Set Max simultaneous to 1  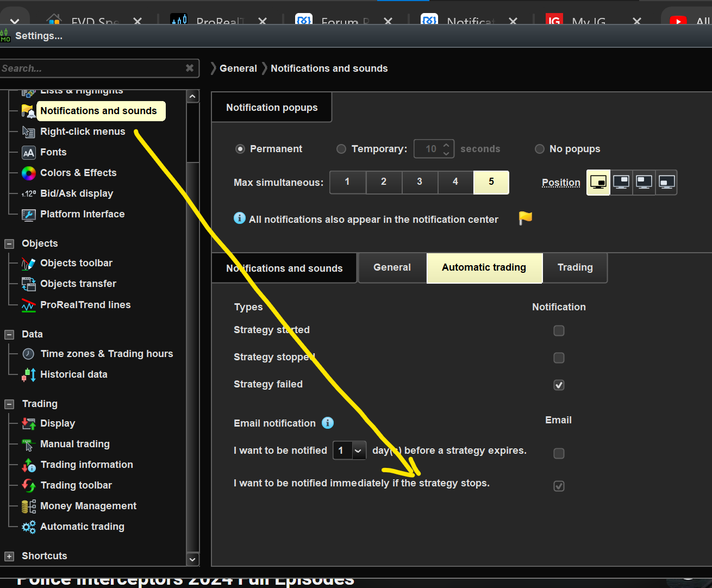347,182
